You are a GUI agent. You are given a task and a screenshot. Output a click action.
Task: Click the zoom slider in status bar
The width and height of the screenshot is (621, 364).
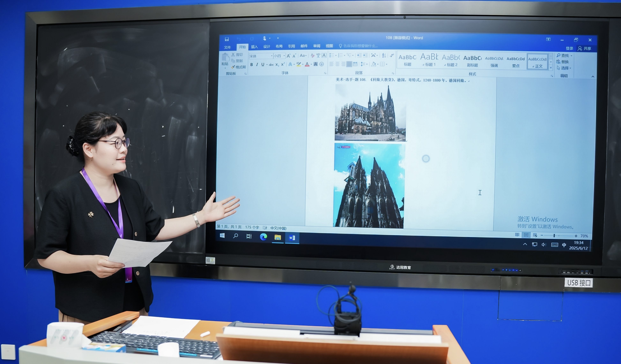pyautogui.click(x=559, y=236)
